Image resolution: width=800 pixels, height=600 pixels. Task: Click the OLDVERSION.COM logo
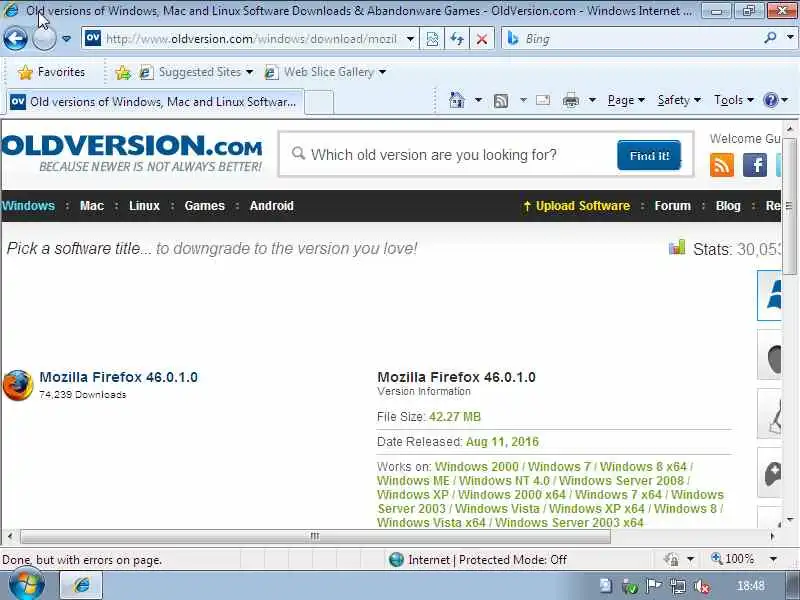(132, 152)
